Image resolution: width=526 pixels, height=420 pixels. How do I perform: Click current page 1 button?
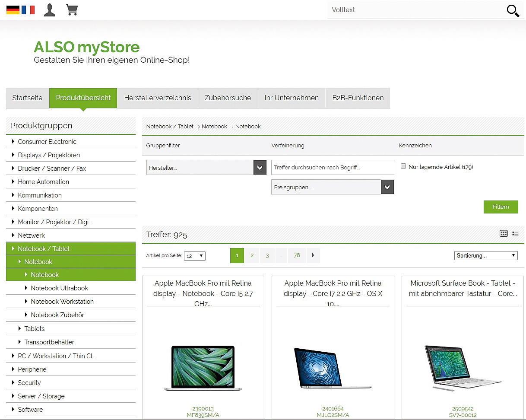[x=237, y=255]
